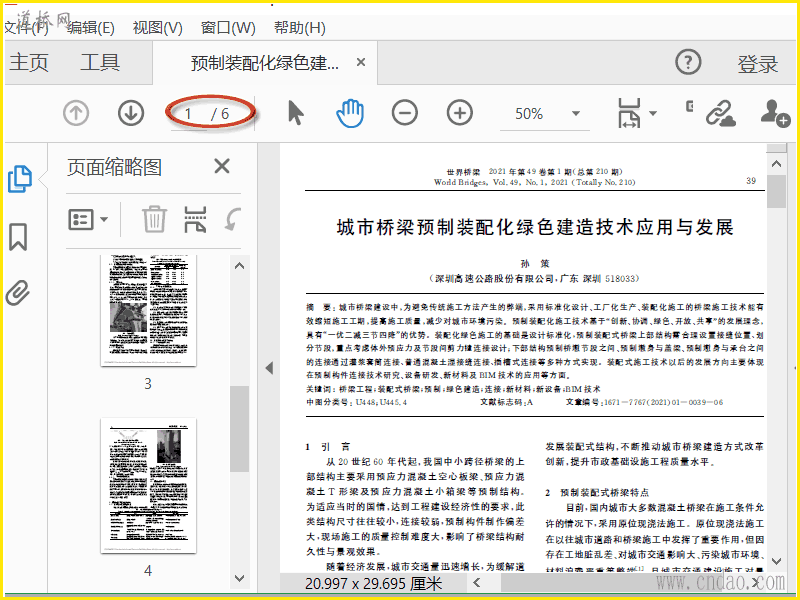Close the 页面缩略图 panel
The width and height of the screenshot is (800, 600).
222,166
